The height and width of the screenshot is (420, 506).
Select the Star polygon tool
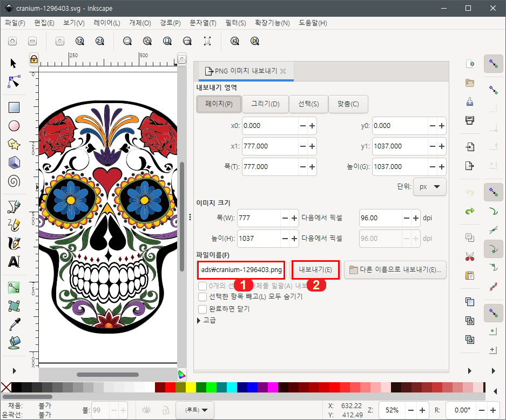click(14, 144)
